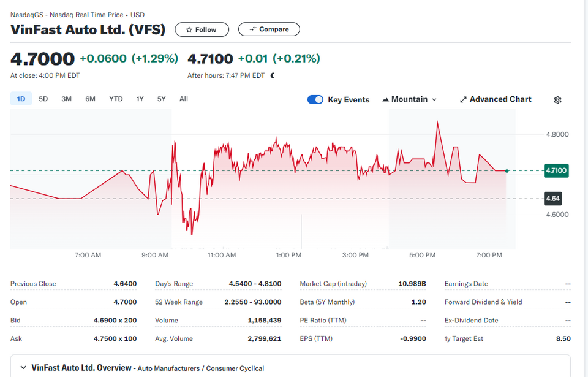
Task: Select the 5D time range tab
Action: tap(43, 99)
